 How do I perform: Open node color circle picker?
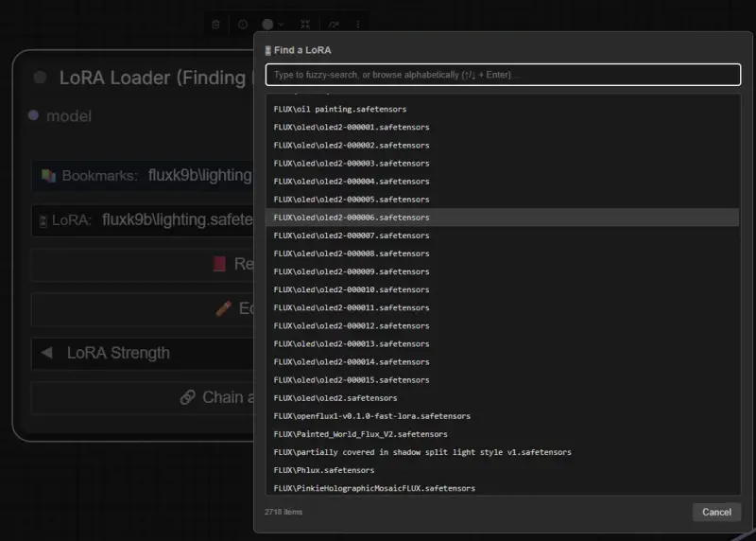[267, 25]
